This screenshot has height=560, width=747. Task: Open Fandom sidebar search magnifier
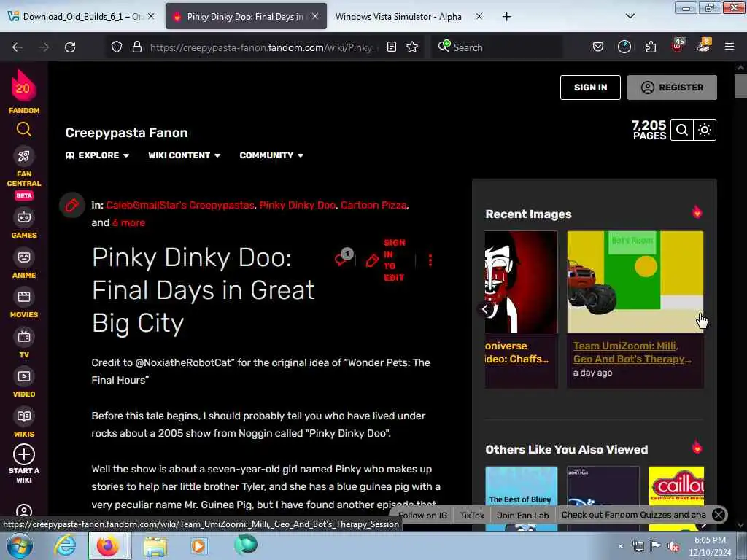click(x=24, y=129)
